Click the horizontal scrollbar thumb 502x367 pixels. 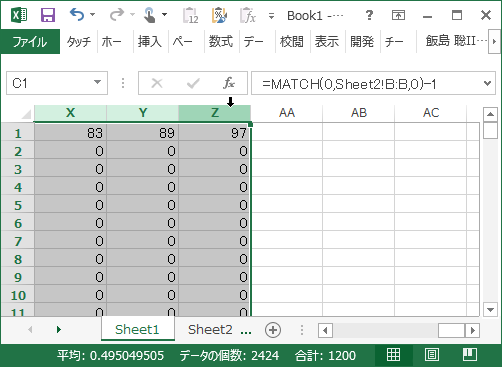(x=452, y=330)
